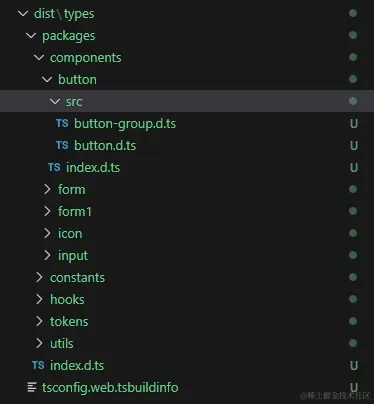Collapse the button folder
This screenshot has height=404, width=374.
(47, 79)
